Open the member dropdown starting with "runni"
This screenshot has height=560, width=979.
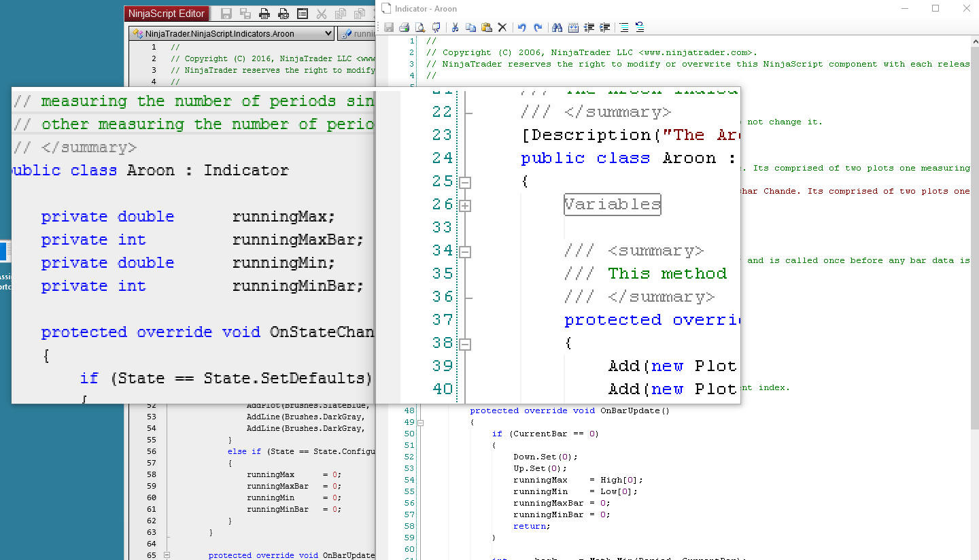coord(357,33)
